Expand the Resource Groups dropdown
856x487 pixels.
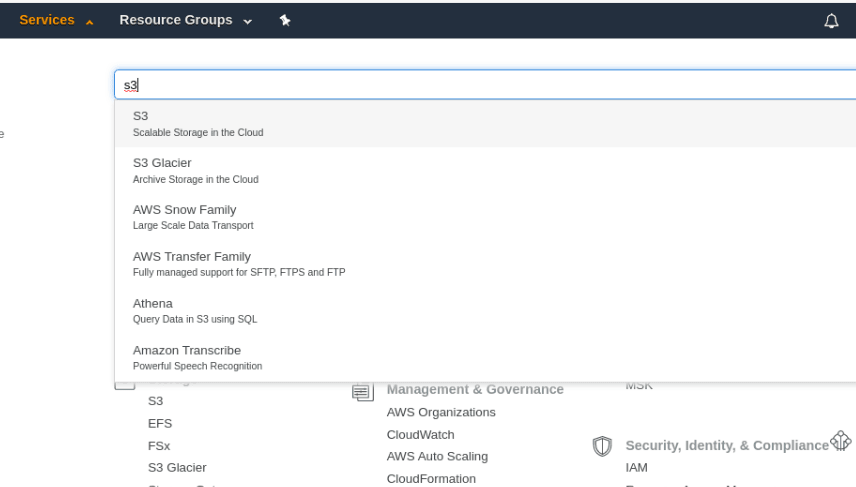[x=186, y=20]
